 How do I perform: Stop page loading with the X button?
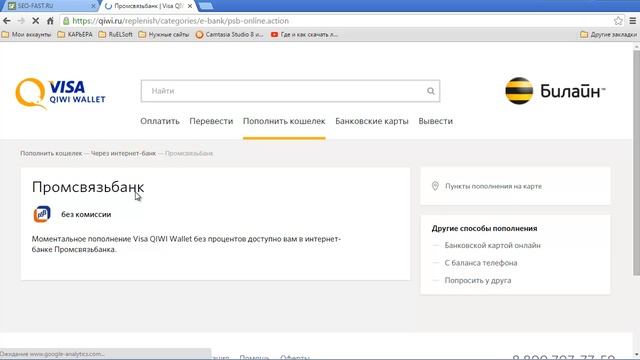pyautogui.click(x=36, y=20)
